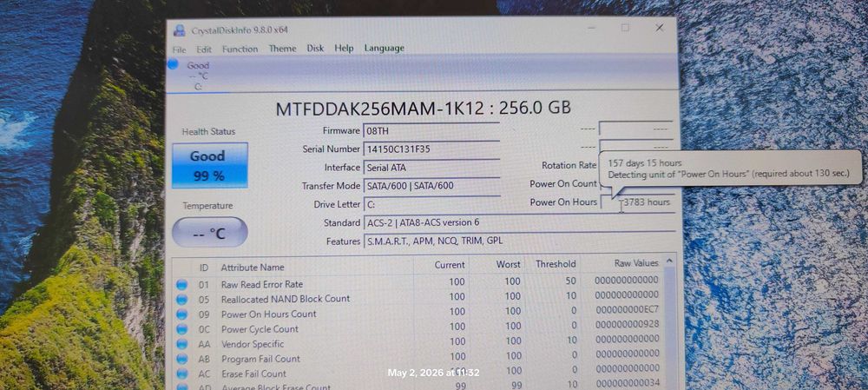Click the Interface field Serial ATA

[x=431, y=168]
